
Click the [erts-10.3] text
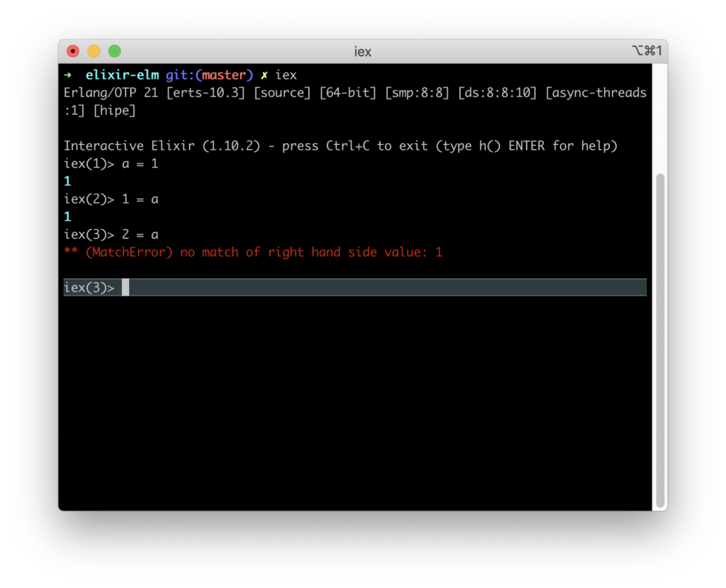206,93
